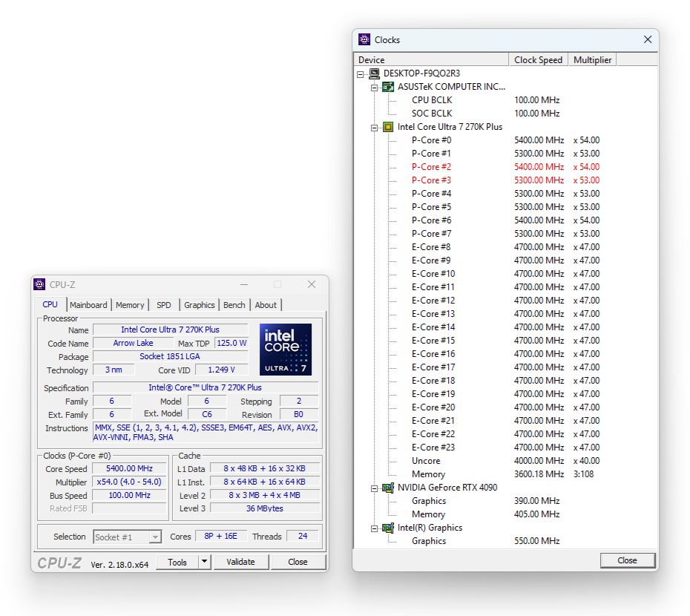Select the red P-Core #3 row
Image resolution: width=690 pixels, height=616 pixels.
tap(505, 180)
